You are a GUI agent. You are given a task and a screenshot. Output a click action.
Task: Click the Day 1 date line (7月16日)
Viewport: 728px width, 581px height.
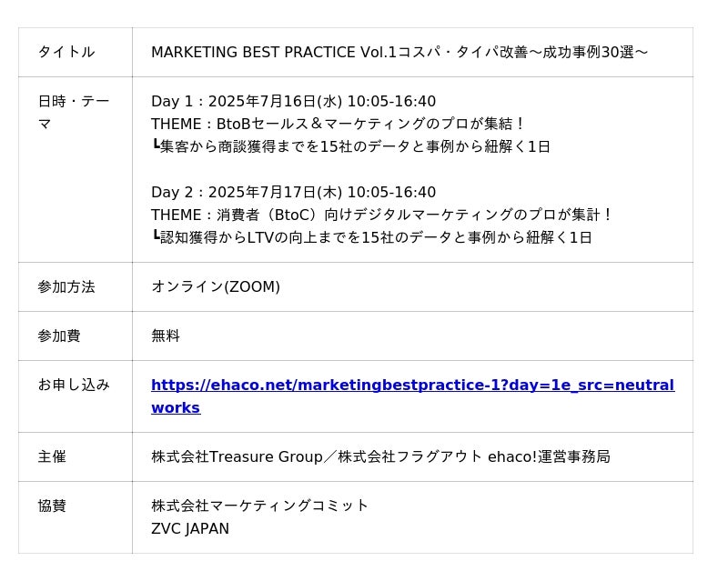click(x=293, y=102)
